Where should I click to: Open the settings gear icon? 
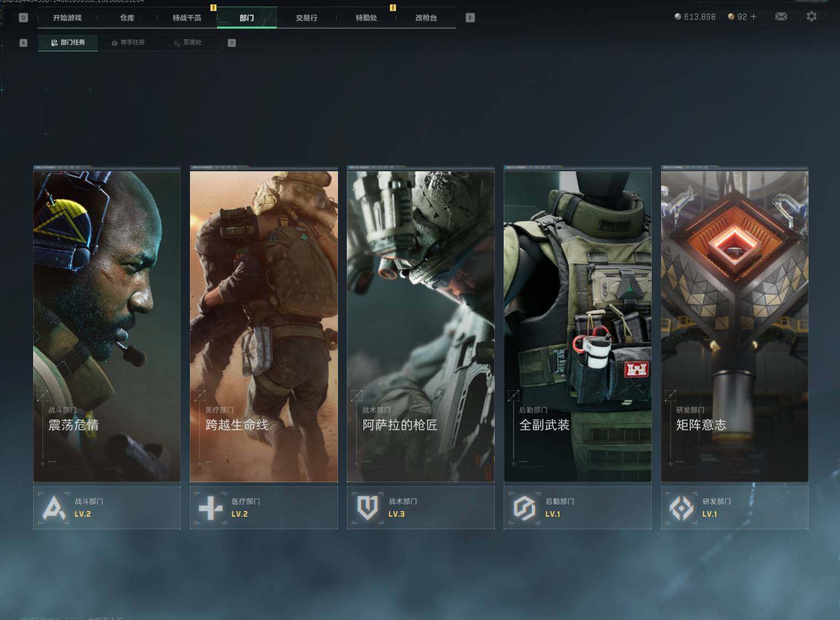811,17
